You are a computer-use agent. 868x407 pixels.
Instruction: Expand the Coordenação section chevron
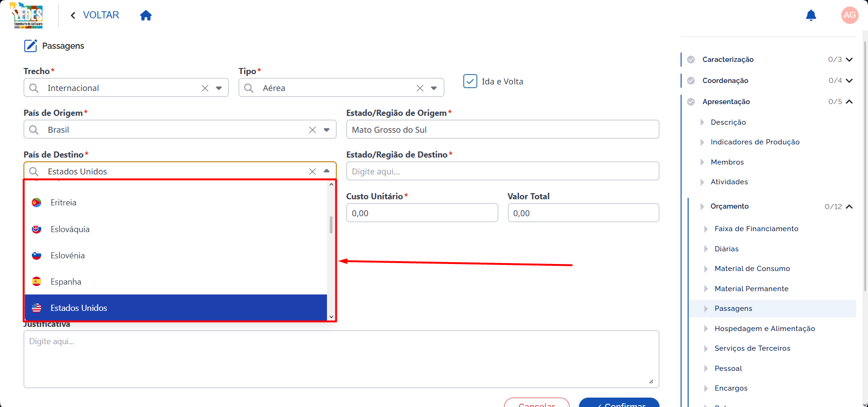click(849, 81)
